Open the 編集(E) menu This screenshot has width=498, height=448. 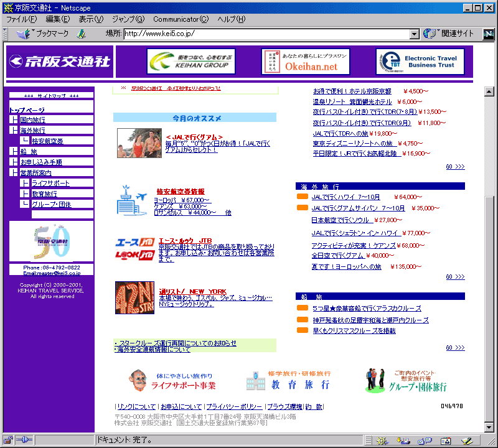(x=58, y=19)
